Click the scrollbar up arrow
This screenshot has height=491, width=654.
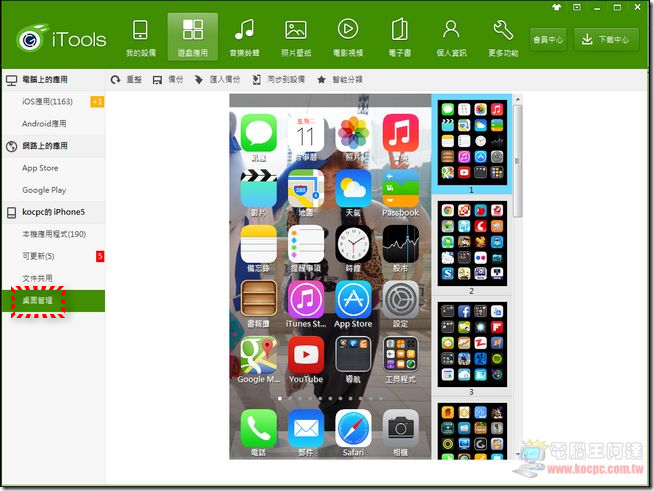[x=517, y=99]
